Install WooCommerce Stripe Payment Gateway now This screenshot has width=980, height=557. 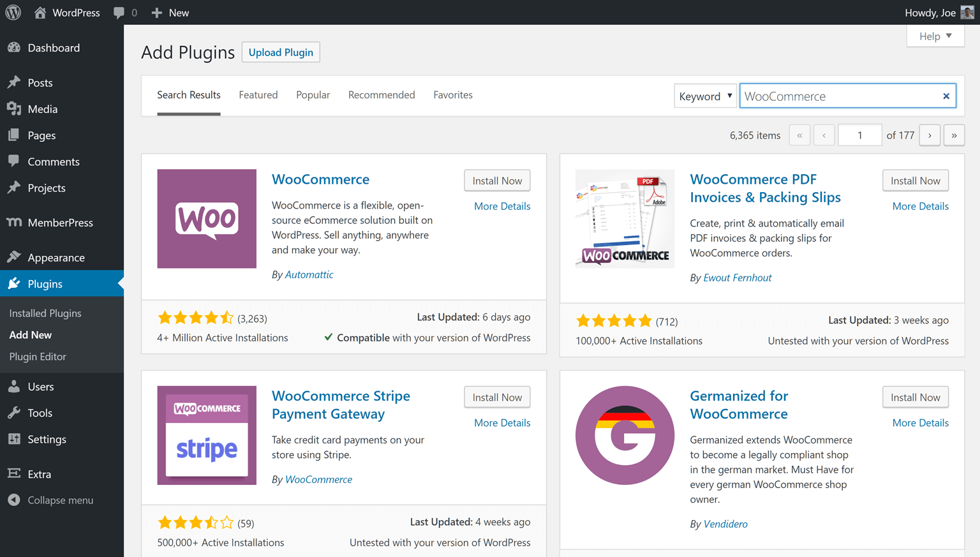[x=497, y=397]
